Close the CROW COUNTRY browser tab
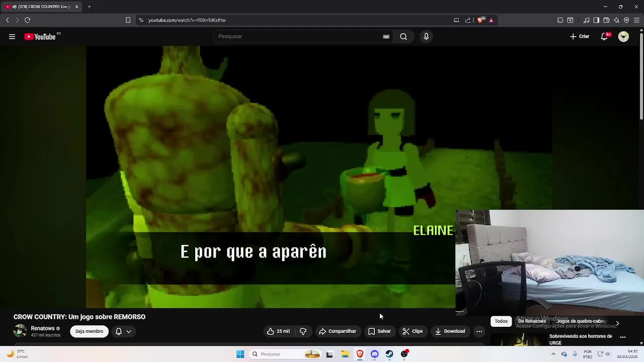644x362 pixels. click(x=76, y=7)
